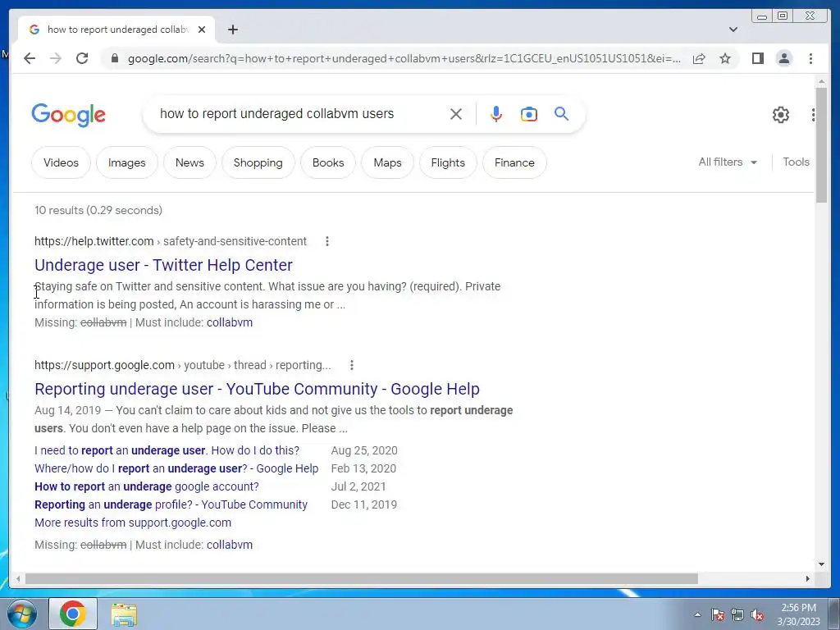Open Reporting underage user YouTube Community result

pyautogui.click(x=257, y=388)
